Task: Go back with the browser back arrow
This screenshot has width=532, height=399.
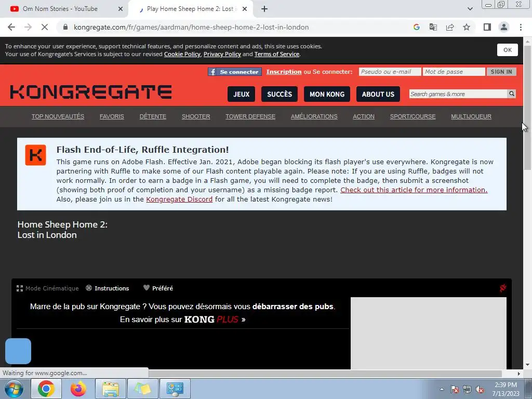Action: [11, 27]
